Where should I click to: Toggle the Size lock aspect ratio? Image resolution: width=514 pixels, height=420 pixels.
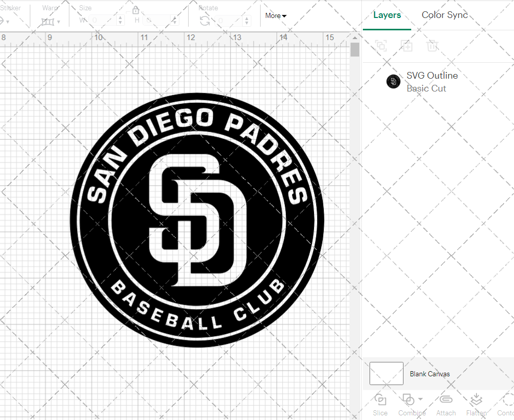point(136,10)
